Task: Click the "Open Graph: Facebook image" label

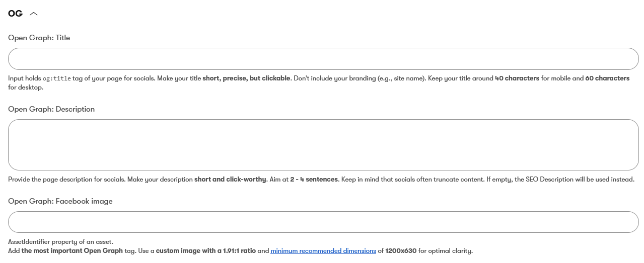Action: click(x=60, y=201)
